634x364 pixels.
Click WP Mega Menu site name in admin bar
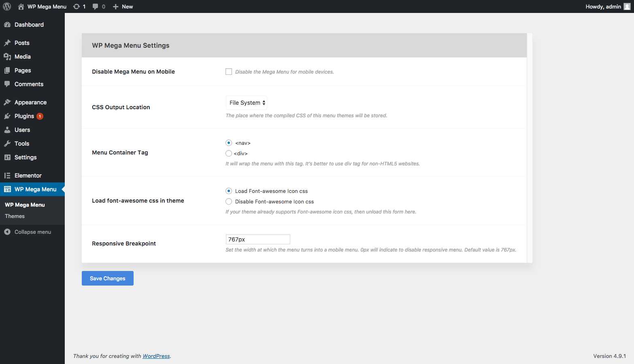pos(47,6)
